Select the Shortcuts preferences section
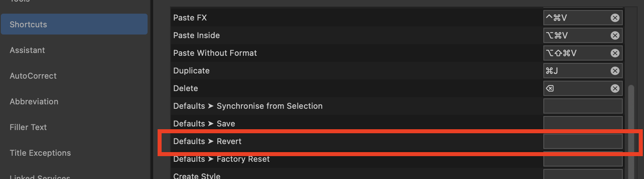 tap(74, 24)
